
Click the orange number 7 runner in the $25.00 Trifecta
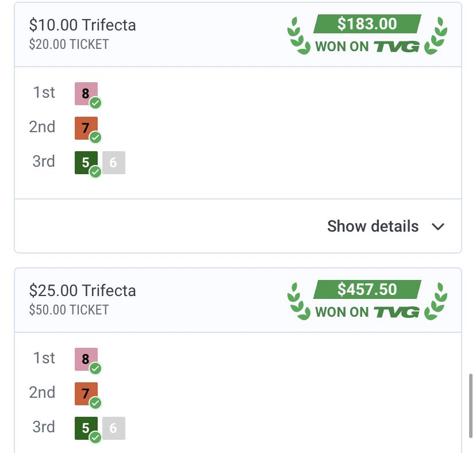click(85, 393)
